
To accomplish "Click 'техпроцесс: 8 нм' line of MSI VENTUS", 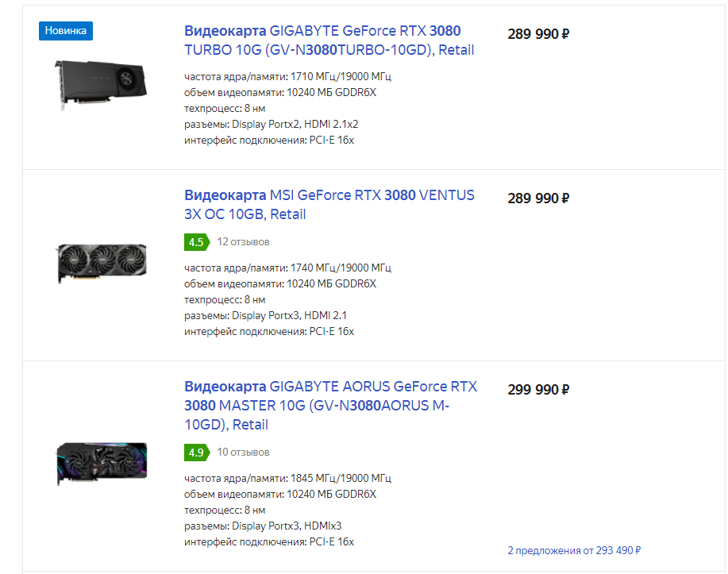I will click(x=225, y=300).
